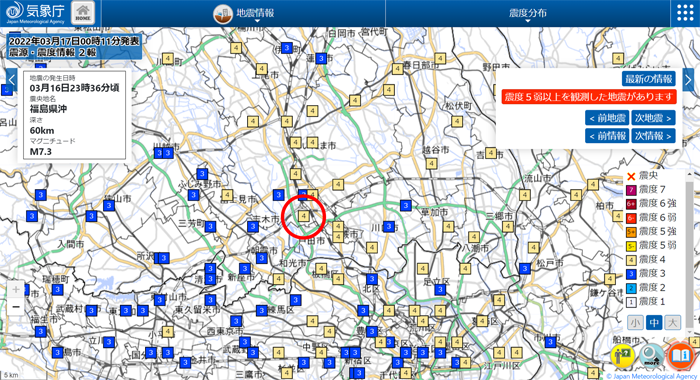The height and width of the screenshot is (380, 700).
Task: Go to the HOME page icon
Action: 83,13
